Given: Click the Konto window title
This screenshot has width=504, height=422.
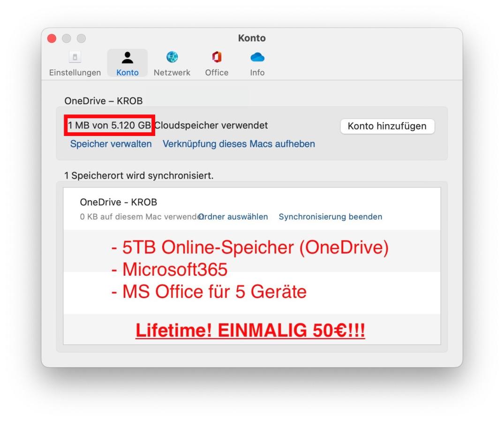Looking at the screenshot, I should point(252,38).
